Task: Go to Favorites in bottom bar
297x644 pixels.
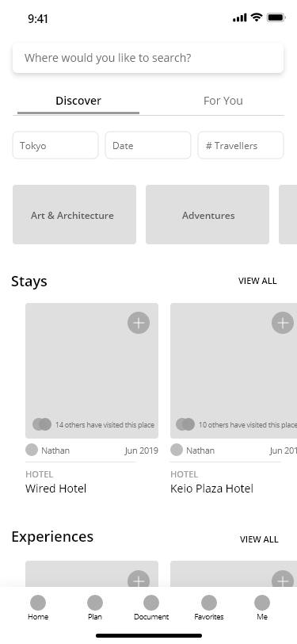Action: pyautogui.click(x=209, y=603)
